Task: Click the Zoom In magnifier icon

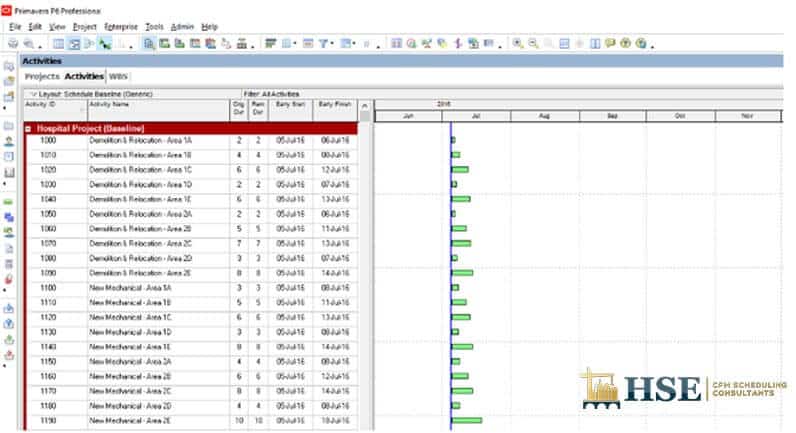Action: (518, 44)
